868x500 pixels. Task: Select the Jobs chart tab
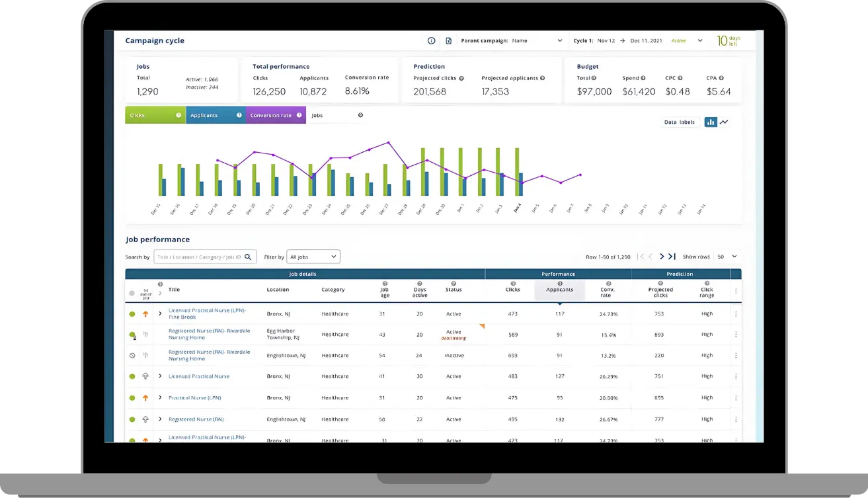(x=336, y=115)
